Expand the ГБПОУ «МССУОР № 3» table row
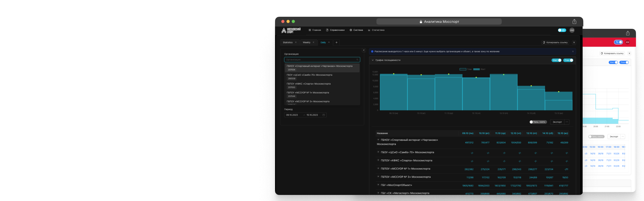 point(378,177)
